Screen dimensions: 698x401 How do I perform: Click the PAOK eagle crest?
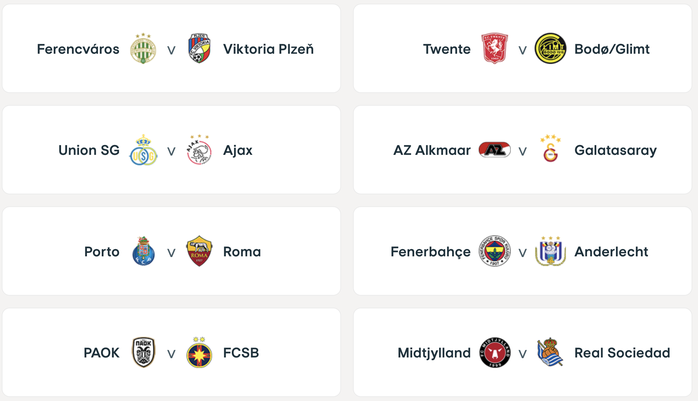(x=143, y=352)
